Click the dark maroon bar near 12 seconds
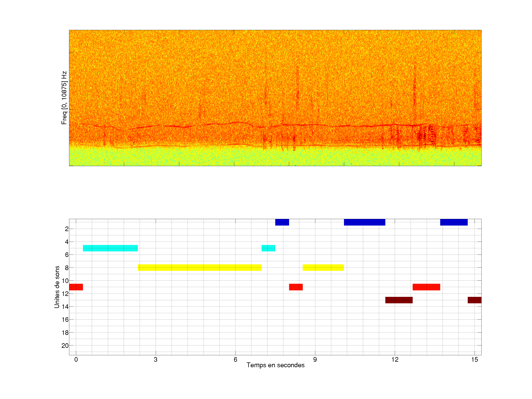 [399, 300]
